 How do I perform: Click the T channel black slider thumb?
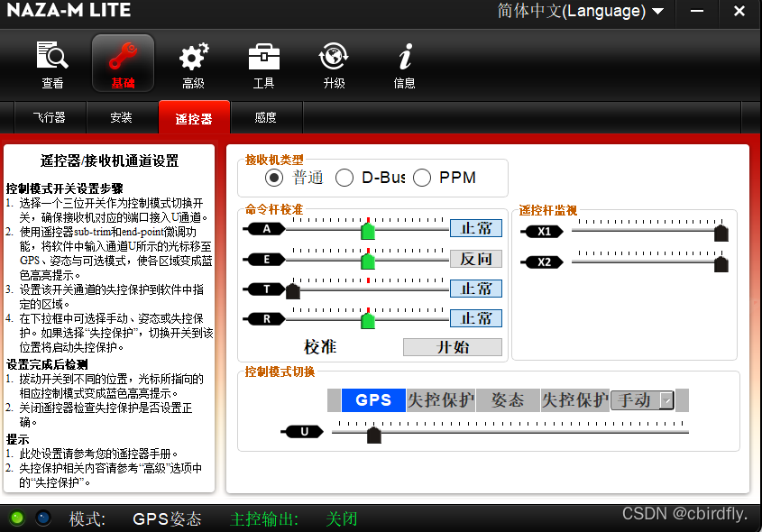click(x=292, y=291)
